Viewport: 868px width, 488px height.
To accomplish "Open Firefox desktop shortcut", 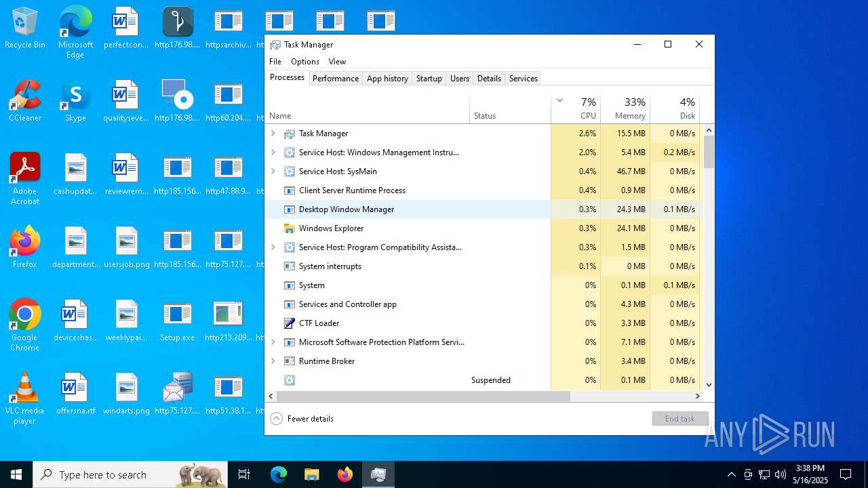I will click(x=25, y=248).
